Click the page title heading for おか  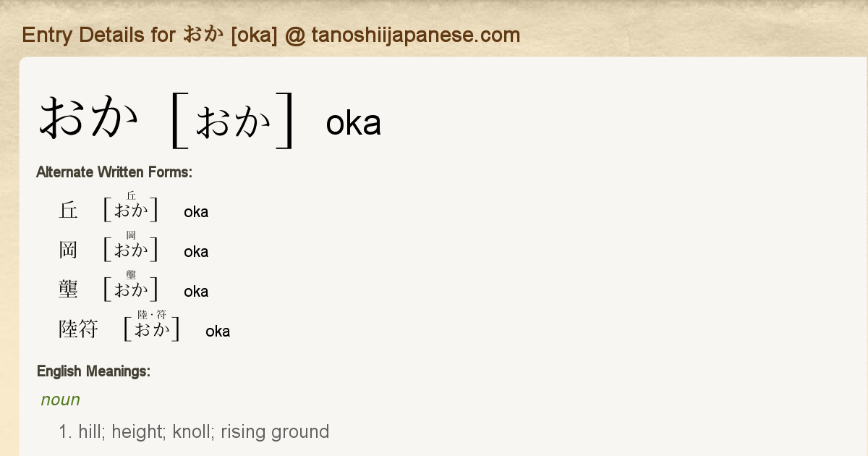271,35
